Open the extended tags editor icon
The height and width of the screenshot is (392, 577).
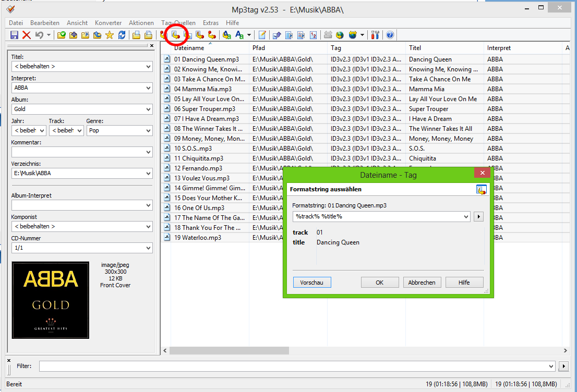point(262,35)
